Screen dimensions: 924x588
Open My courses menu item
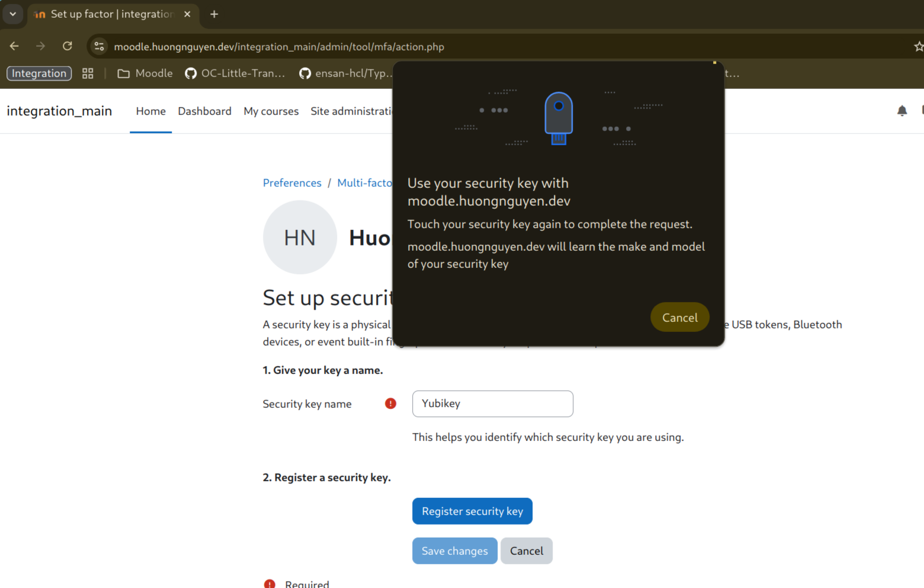(271, 111)
